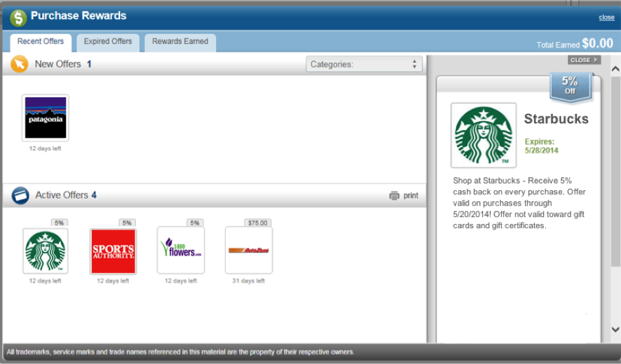Click the green dollar Purchase Rewards icon
Image resolution: width=621 pixels, height=364 pixels.
18,17
